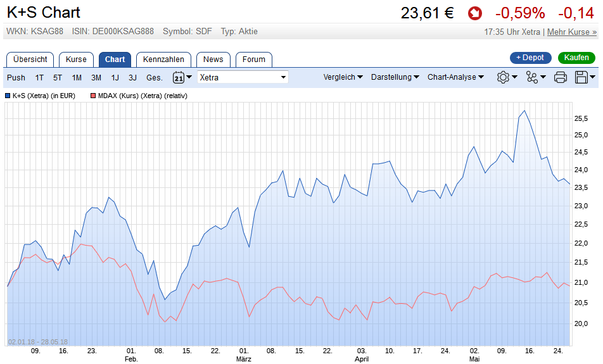Open the Chart-Analyse dropdown
603x364 pixels.
[x=455, y=77]
